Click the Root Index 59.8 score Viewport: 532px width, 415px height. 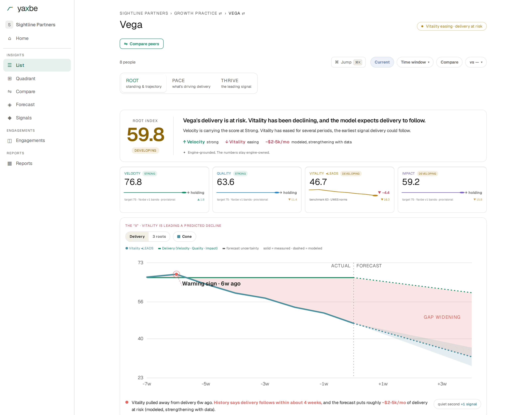point(145,135)
